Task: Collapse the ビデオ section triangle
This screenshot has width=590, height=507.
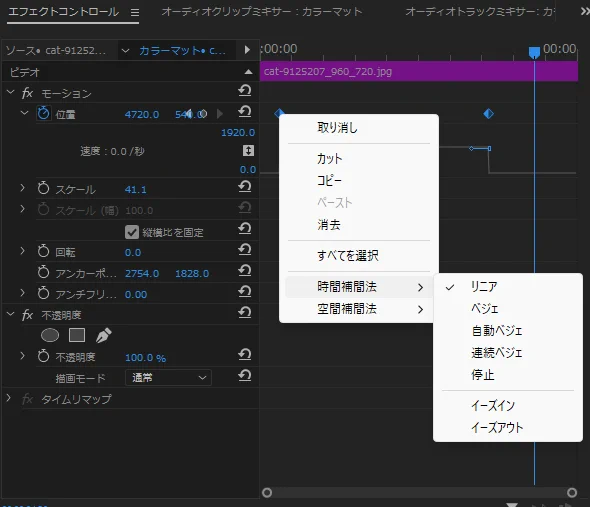Action: (x=248, y=72)
